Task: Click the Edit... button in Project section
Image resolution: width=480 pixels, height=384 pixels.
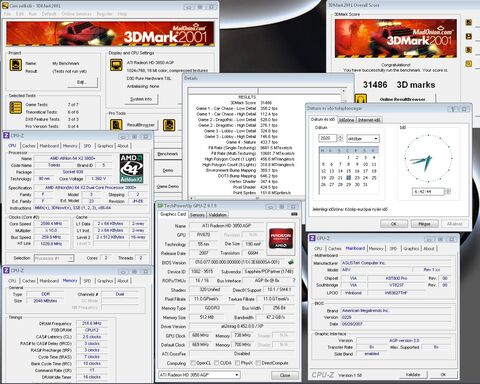Action: [x=83, y=82]
